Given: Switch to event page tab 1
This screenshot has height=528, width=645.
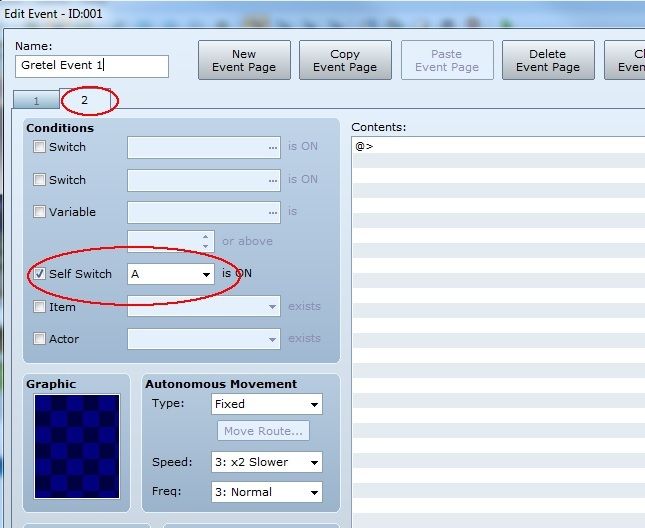Looking at the screenshot, I should click(37, 101).
